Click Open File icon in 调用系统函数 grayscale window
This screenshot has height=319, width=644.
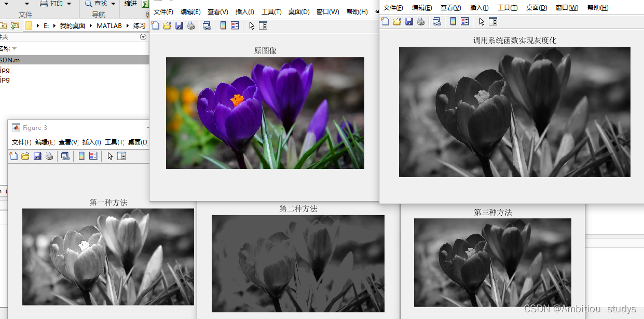(x=396, y=21)
